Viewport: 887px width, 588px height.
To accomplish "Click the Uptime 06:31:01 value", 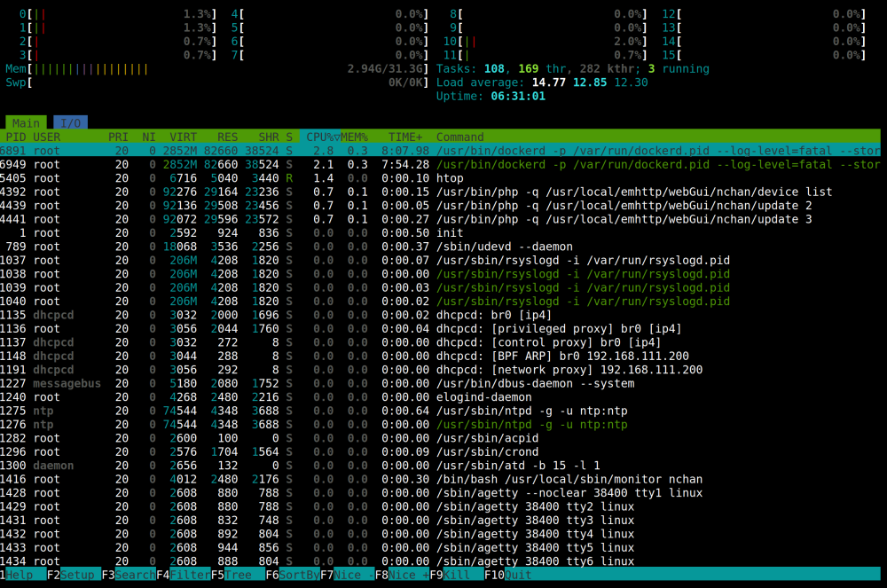I will 518,96.
